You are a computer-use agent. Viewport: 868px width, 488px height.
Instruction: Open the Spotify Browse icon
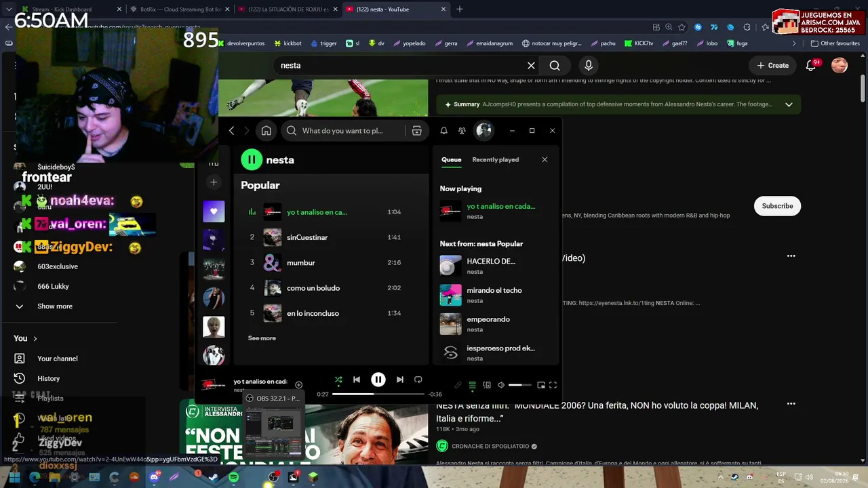[417, 131]
